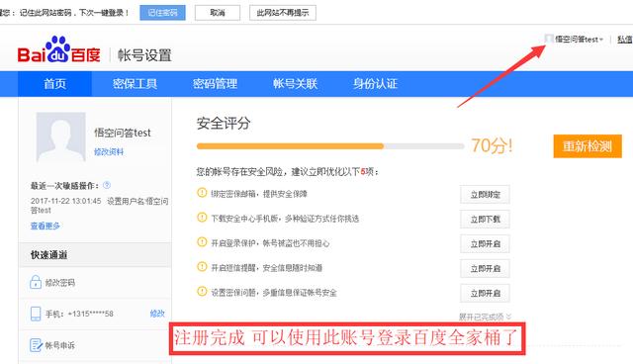The image size is (633, 364).
Task: Click warning icon beside 设置密保问题
Action: (202, 292)
